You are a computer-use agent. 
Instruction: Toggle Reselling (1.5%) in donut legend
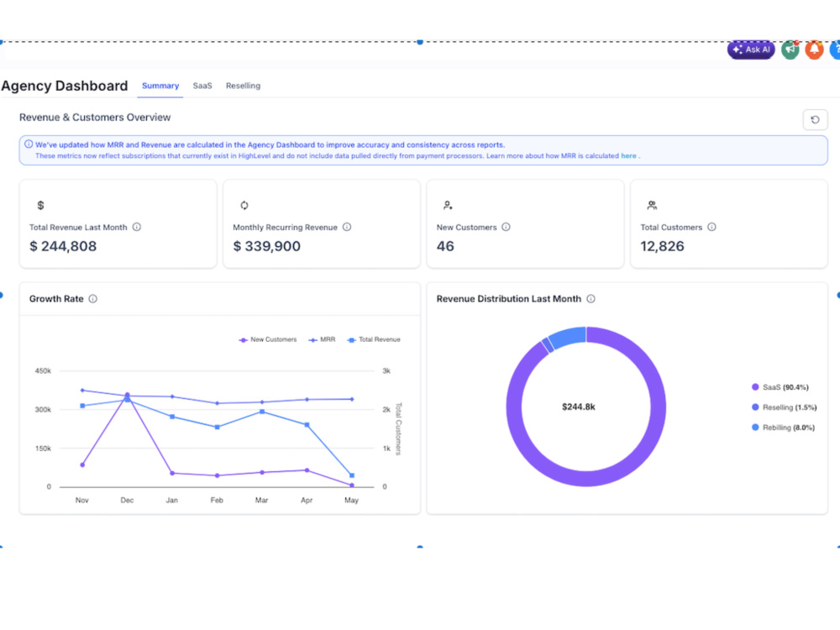[785, 407]
